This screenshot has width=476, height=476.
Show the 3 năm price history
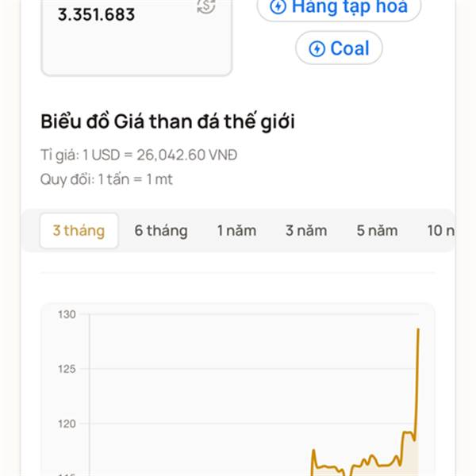tap(306, 231)
